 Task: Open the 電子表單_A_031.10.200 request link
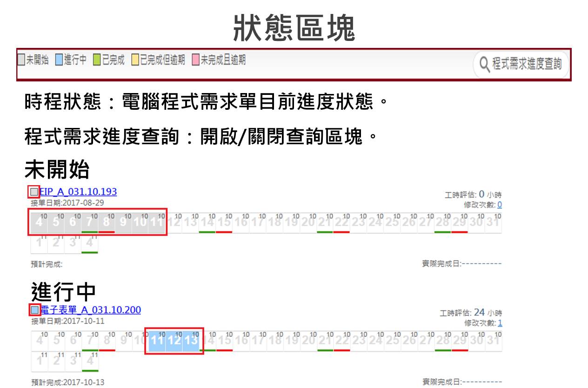(x=90, y=310)
